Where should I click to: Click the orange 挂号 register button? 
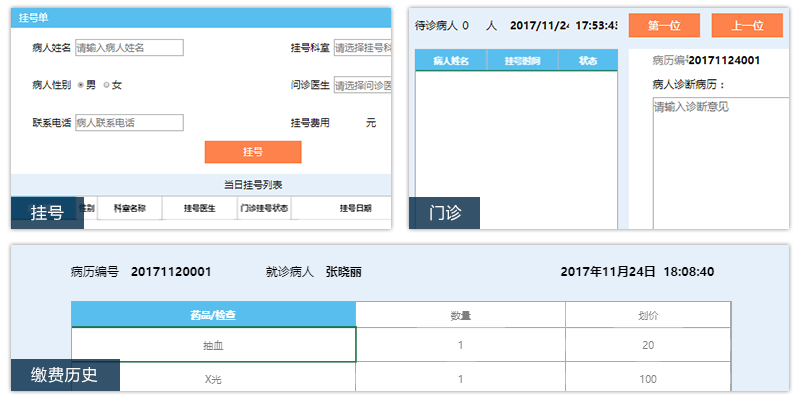tap(252, 152)
